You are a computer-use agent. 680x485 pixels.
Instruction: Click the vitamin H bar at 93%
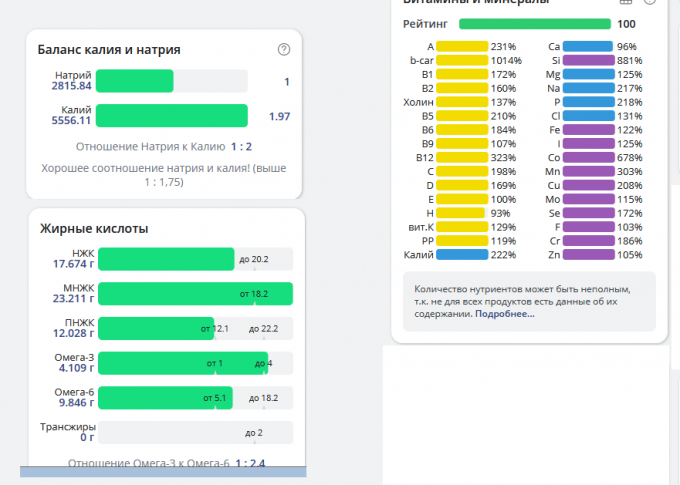tap(460, 213)
